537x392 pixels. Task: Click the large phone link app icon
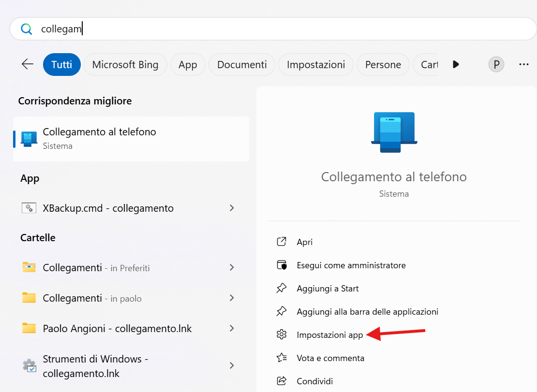(394, 132)
